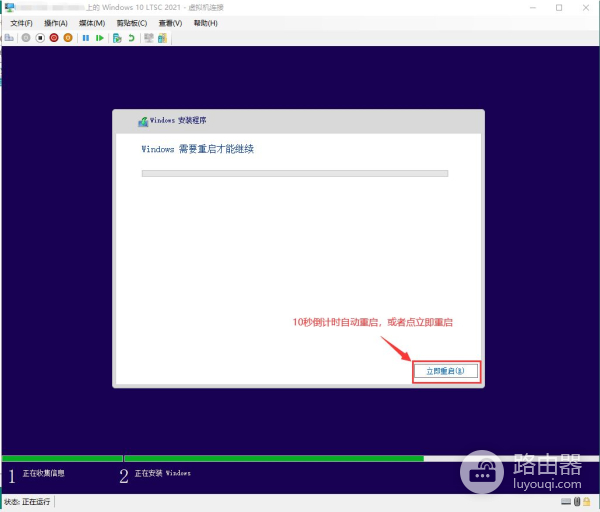Screen dimensions: 600x512
Task: Click the Windows 安装程序 title icon
Action: [143, 121]
